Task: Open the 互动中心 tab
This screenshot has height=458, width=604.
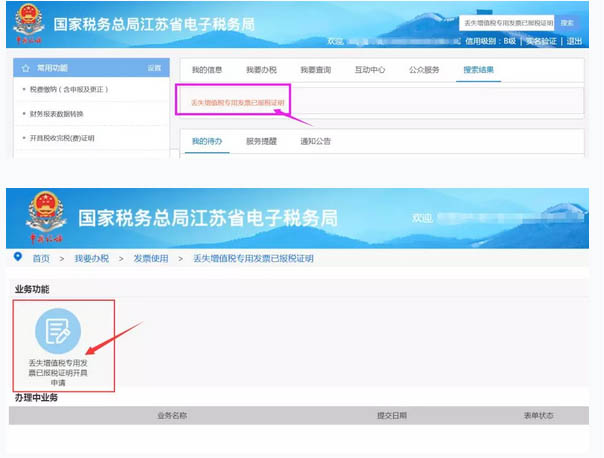Action: (x=369, y=70)
